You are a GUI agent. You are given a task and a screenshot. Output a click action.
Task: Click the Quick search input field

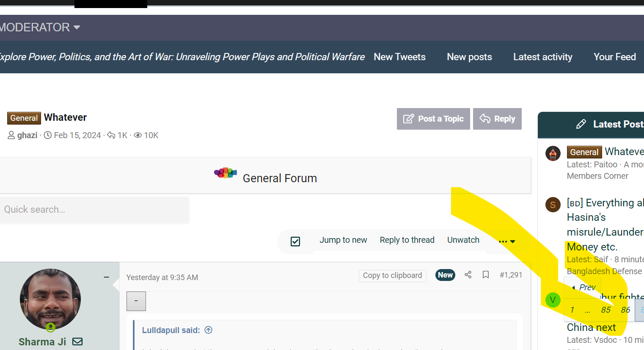click(x=94, y=210)
